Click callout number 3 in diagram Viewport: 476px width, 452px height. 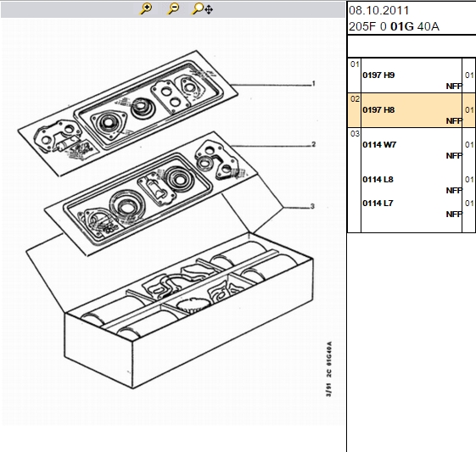[x=313, y=206]
